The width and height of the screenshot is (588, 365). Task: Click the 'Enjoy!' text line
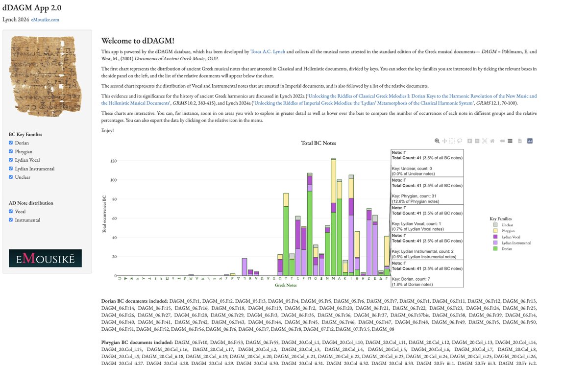tap(107, 130)
